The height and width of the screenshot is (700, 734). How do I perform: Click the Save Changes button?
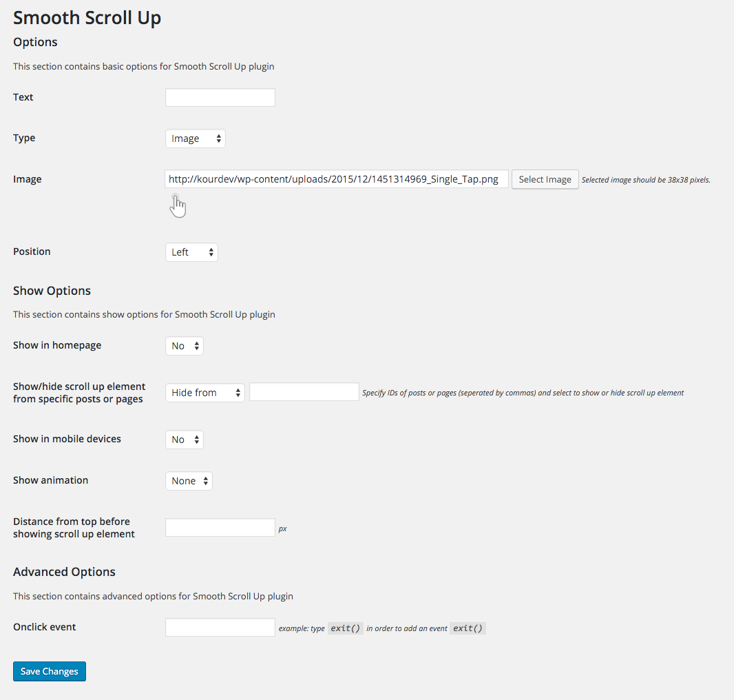pos(50,672)
